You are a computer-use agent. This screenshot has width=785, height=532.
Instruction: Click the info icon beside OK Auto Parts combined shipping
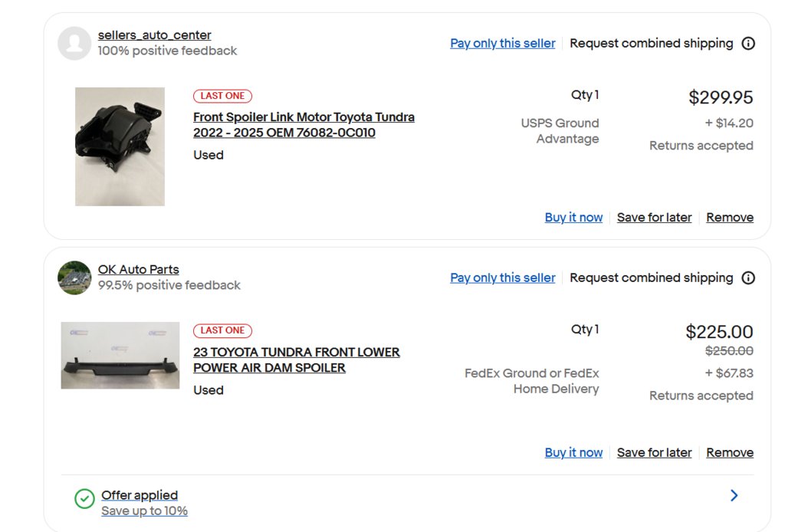(x=748, y=277)
